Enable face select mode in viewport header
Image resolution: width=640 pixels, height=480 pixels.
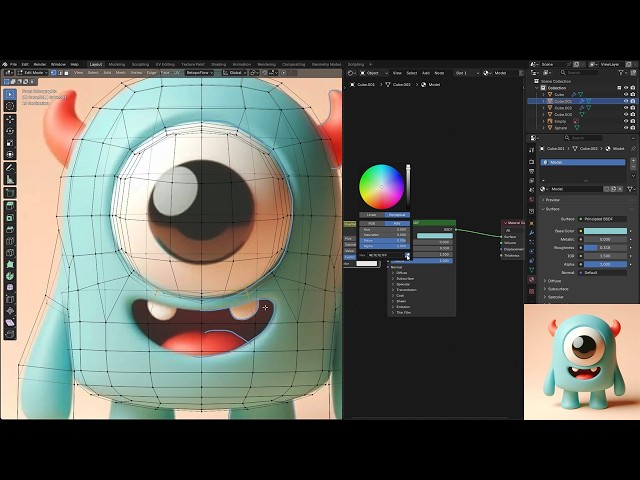66,73
